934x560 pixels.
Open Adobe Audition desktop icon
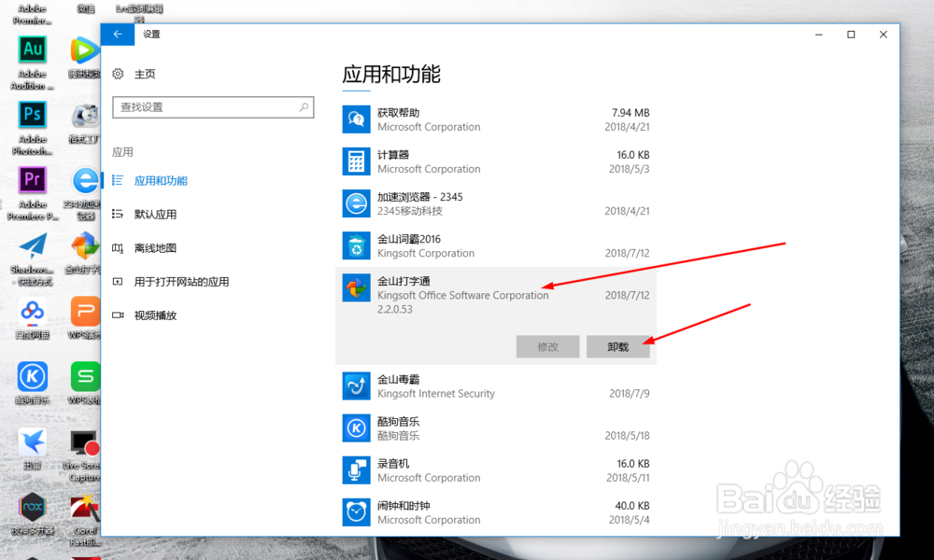(32, 63)
